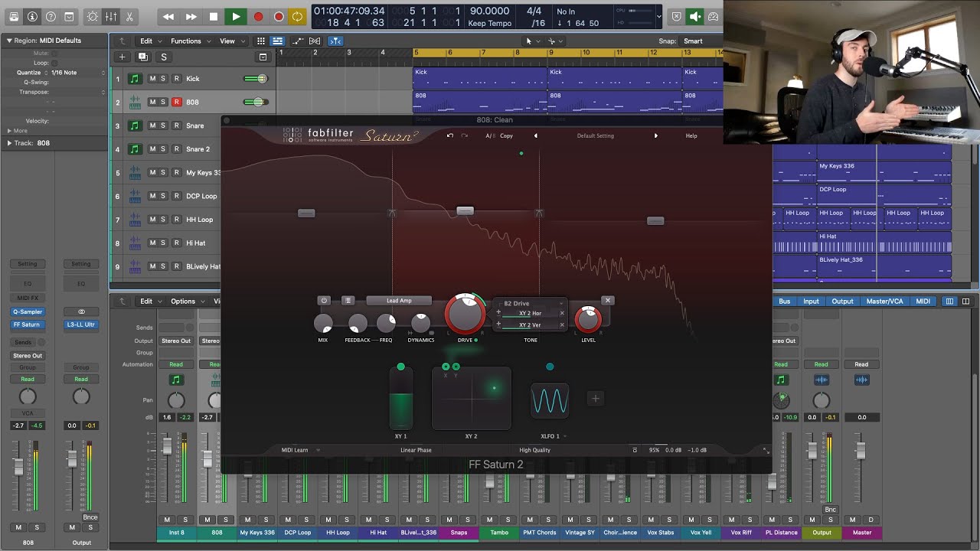This screenshot has height=551, width=980.
Task: Add a new track with the plus button
Action: point(122,57)
